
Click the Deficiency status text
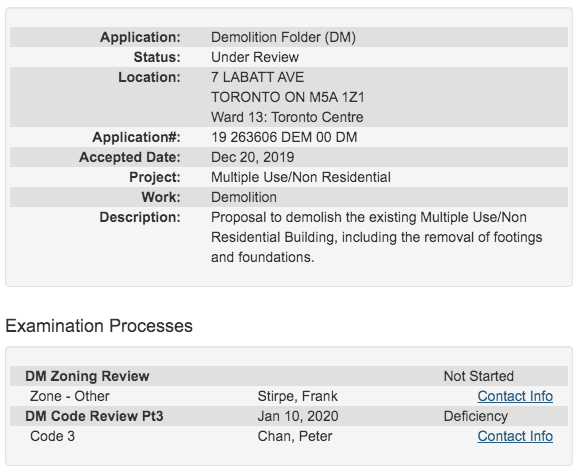coord(476,416)
